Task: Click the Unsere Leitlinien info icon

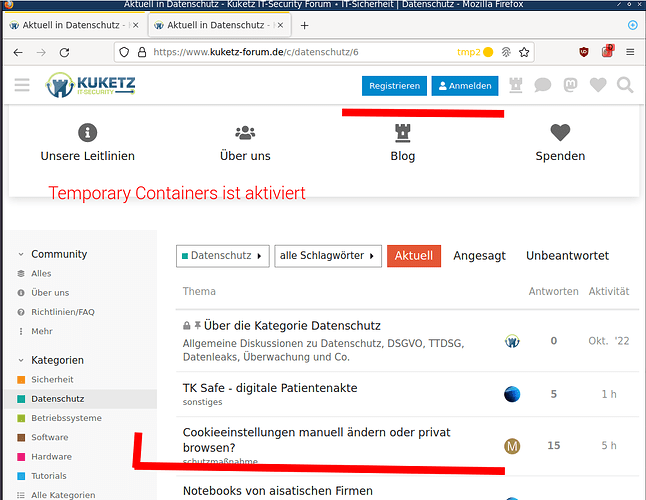Action: (87, 133)
